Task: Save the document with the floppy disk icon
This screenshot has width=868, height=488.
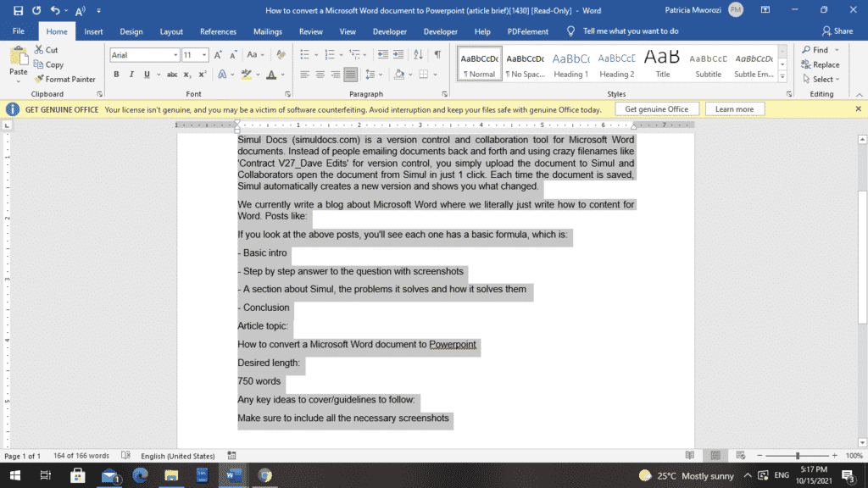Action: (x=19, y=10)
